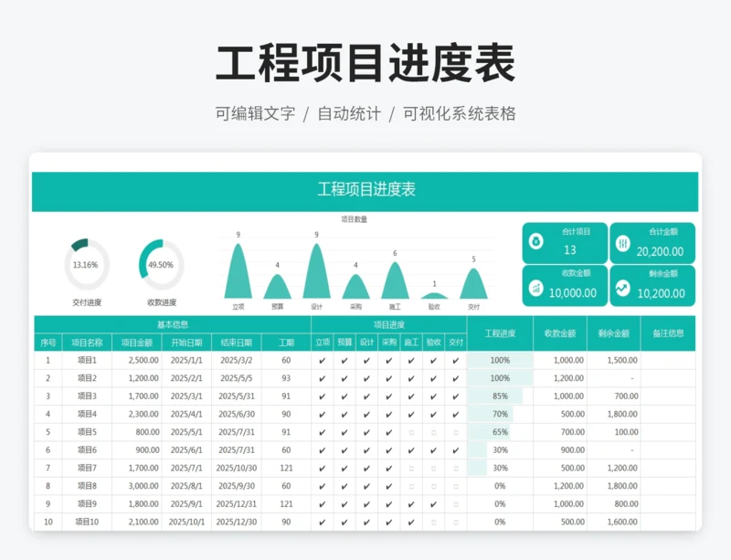
Task: Select the 合计金额 value 20,200.00
Action: coord(660,252)
